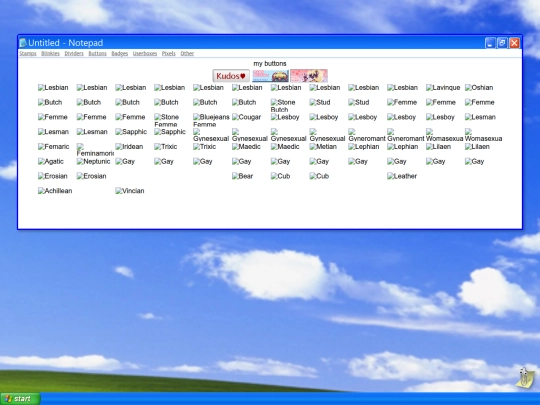The width and height of the screenshot is (540, 405).
Task: Select the Feminamoric image icon
Action: click(x=95, y=150)
